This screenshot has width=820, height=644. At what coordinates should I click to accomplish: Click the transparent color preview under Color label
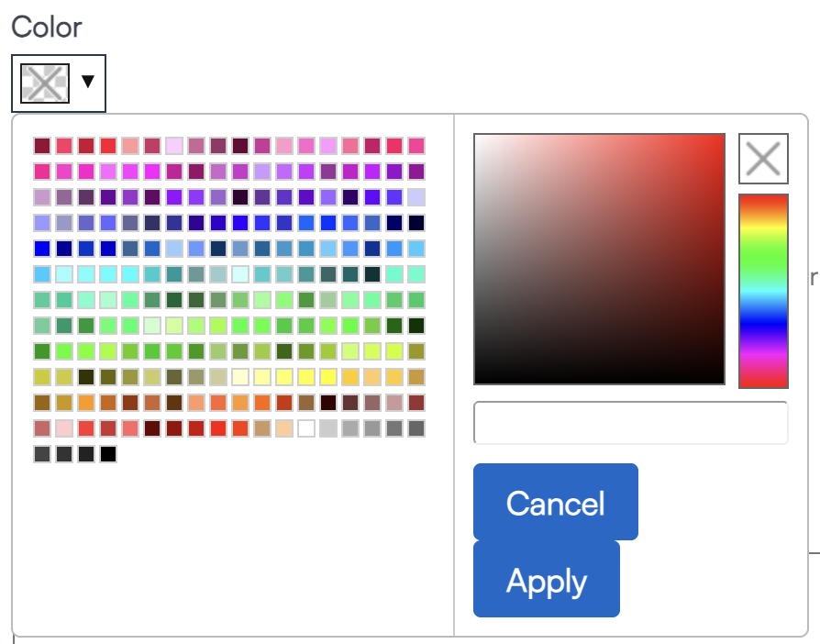tap(45, 83)
